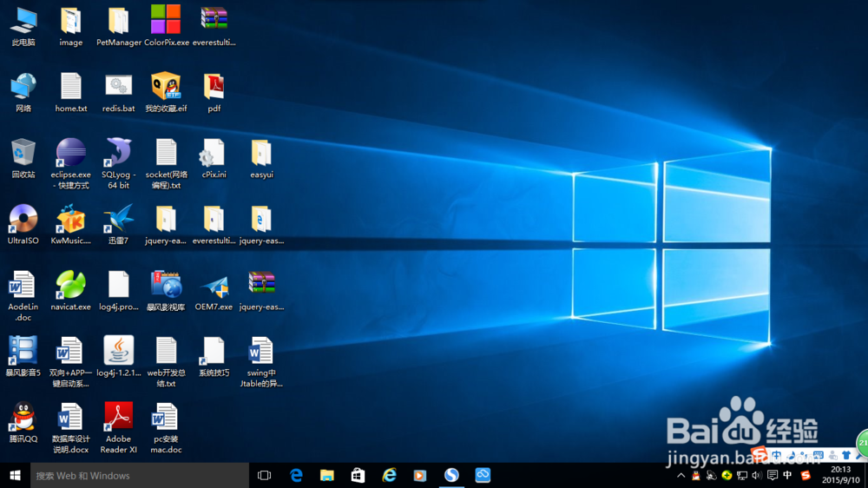Select the 暴风影视库 desktop icon

pos(166,290)
